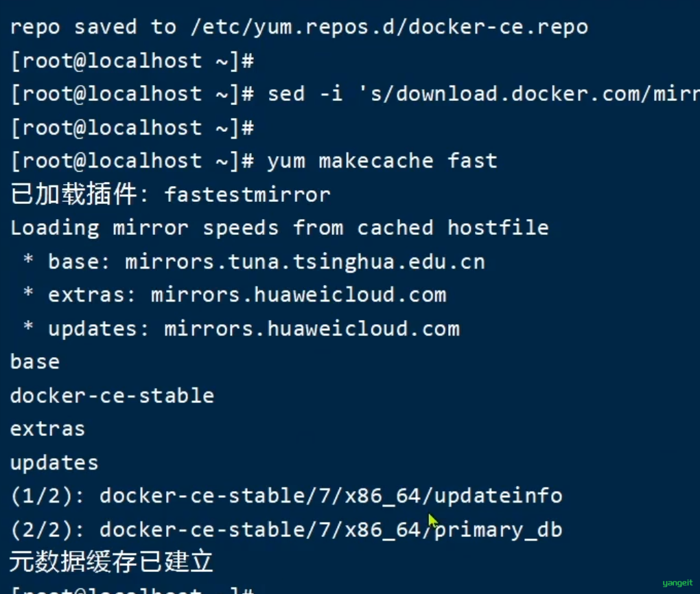The height and width of the screenshot is (594, 700).
Task: Click the mirrors.tuna.tsinghua.edu.cn base mirror
Action: click(x=305, y=262)
